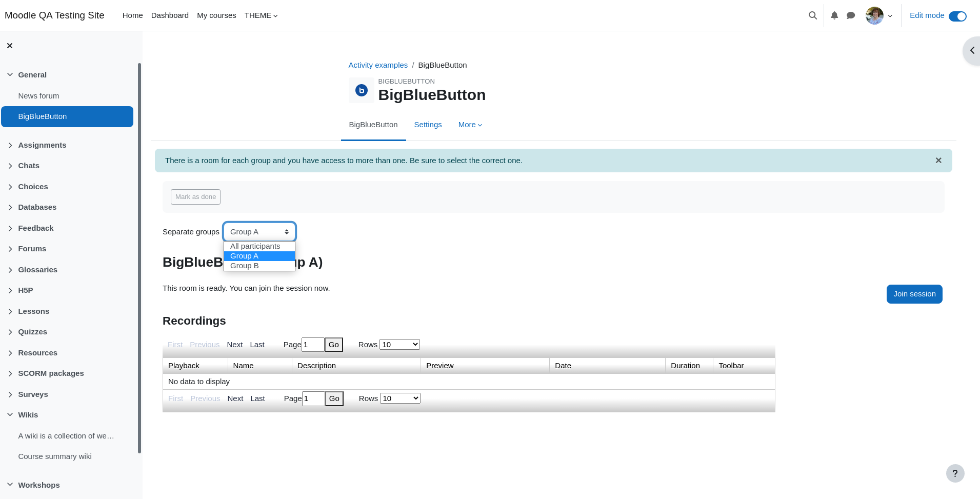The image size is (980, 499).
Task: Toggle Edit mode switch
Action: pos(957,16)
